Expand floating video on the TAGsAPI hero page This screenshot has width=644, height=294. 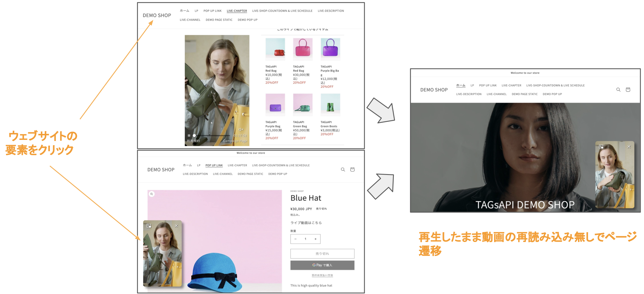coord(601,147)
